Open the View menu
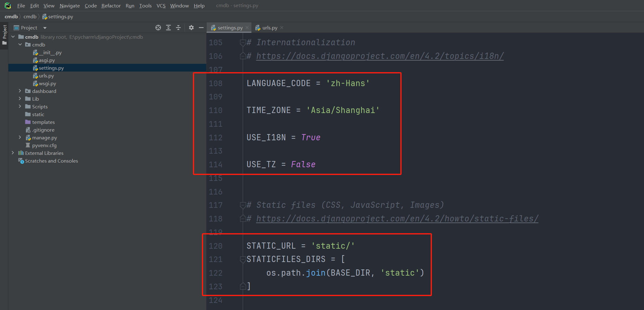The image size is (644, 310). coord(49,6)
